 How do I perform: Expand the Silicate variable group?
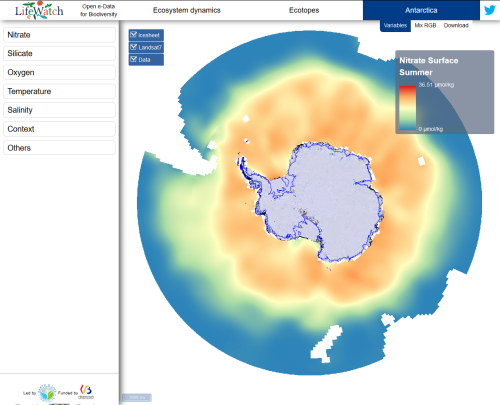coord(59,53)
